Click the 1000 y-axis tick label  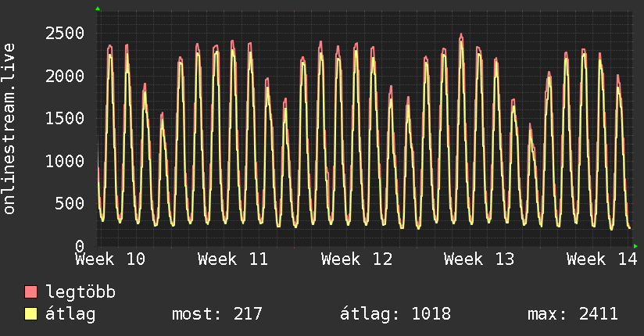(x=65, y=161)
